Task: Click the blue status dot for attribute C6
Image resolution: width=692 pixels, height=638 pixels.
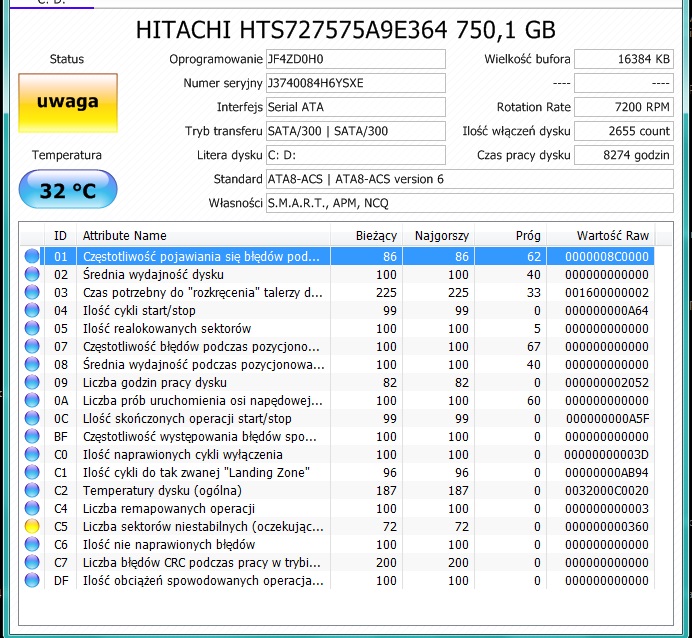Action: click(32, 544)
